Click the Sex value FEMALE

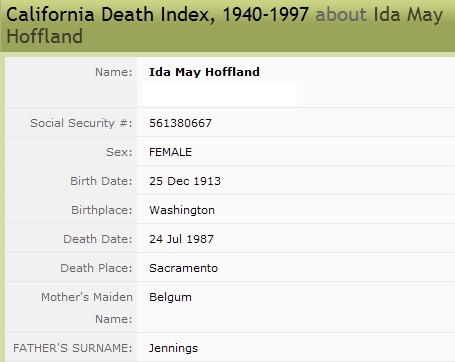[170, 152]
